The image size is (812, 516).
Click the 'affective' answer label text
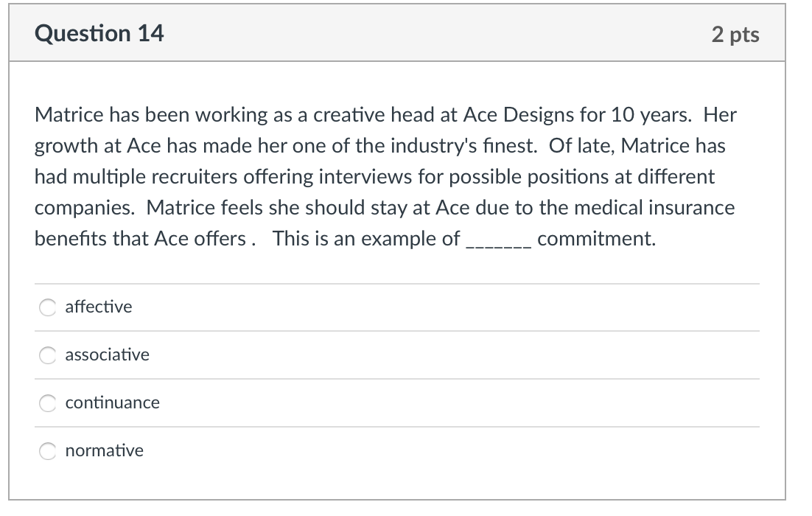click(99, 307)
